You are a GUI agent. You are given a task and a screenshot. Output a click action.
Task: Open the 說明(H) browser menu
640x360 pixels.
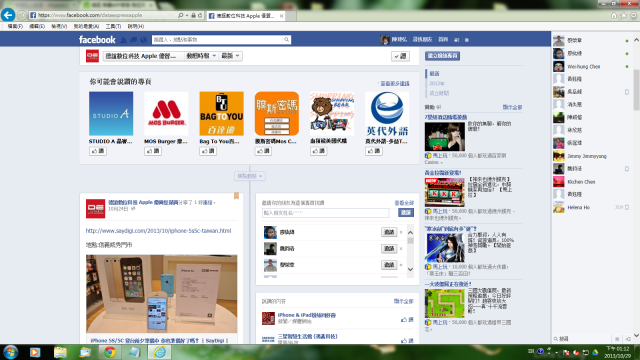click(x=136, y=26)
